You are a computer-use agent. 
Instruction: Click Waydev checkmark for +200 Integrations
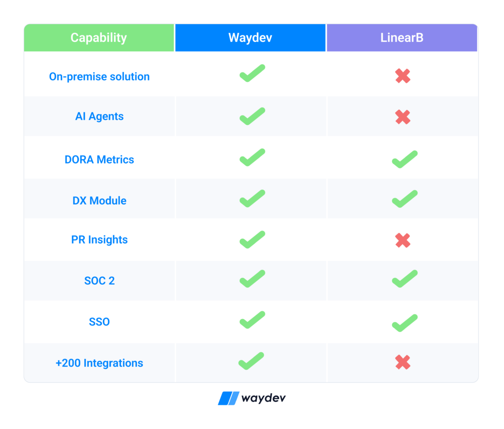251,361
